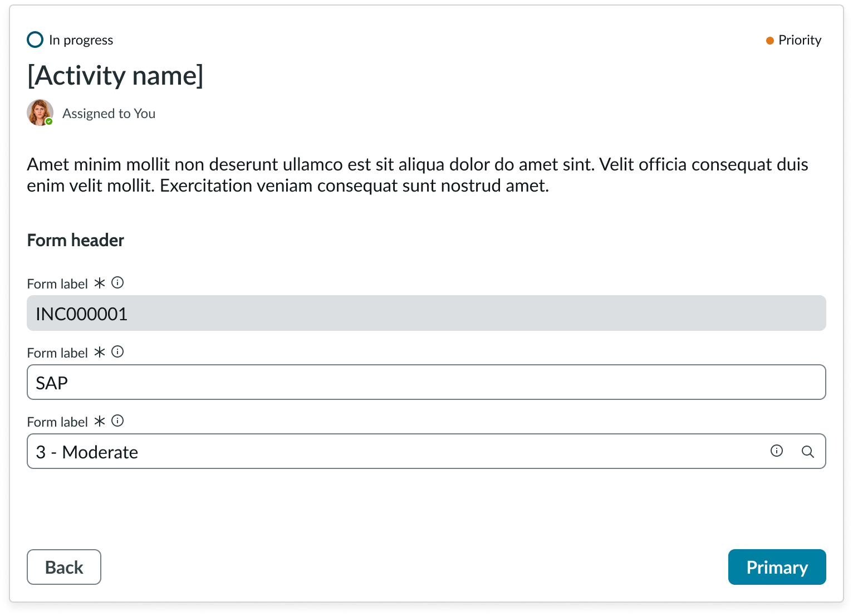This screenshot has width=853, height=616.
Task: Click the Assigned to You text
Action: tap(109, 114)
